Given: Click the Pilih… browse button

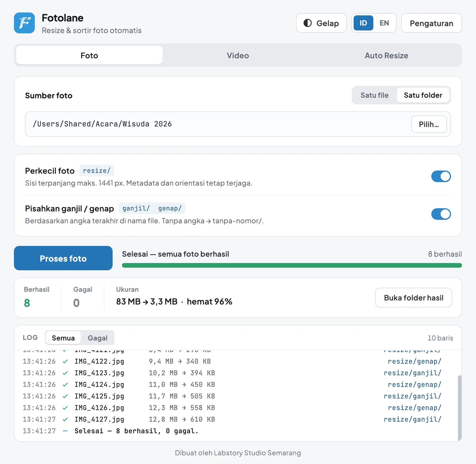Looking at the screenshot, I should [429, 124].
